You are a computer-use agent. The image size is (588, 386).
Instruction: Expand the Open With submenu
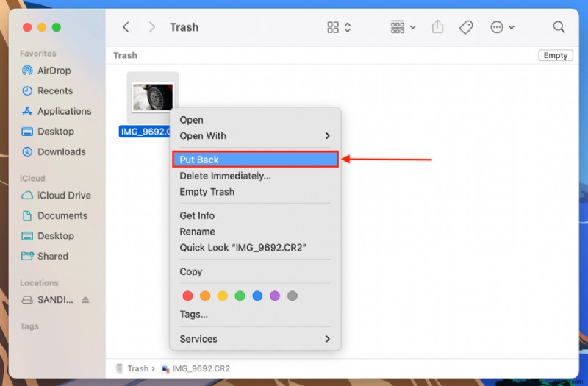pyautogui.click(x=255, y=136)
